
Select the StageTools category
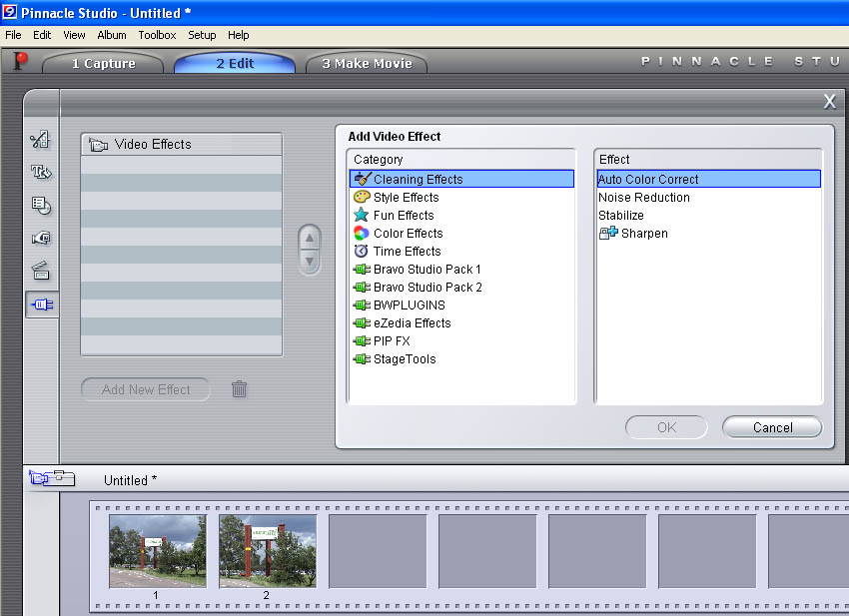coord(461,358)
